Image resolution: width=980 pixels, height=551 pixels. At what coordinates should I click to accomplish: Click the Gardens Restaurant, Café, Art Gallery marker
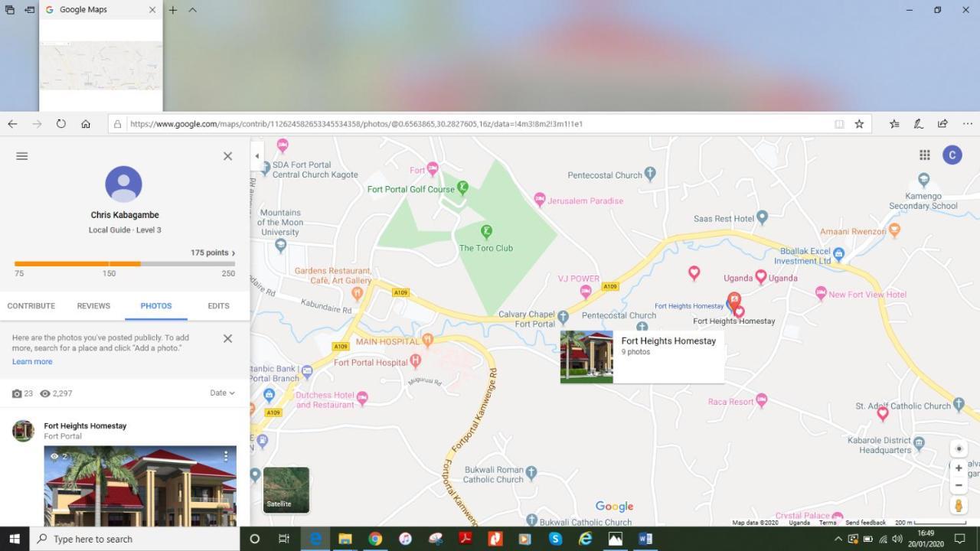357,293
